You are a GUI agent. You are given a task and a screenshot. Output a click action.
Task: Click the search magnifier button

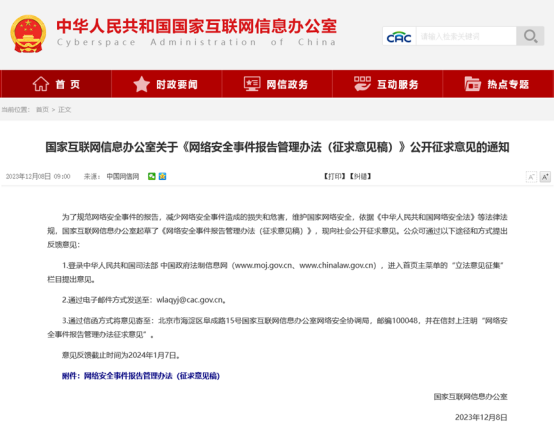[530, 36]
